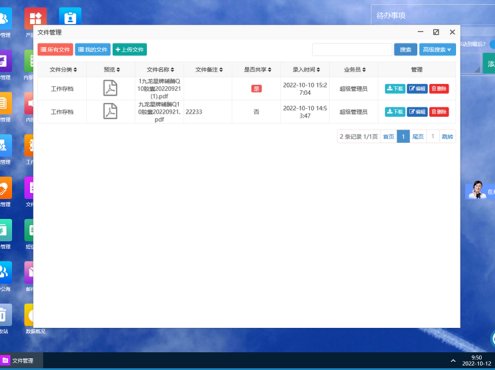
Task: Sort by the 业务员 column header
Action: pyautogui.click(x=355, y=69)
